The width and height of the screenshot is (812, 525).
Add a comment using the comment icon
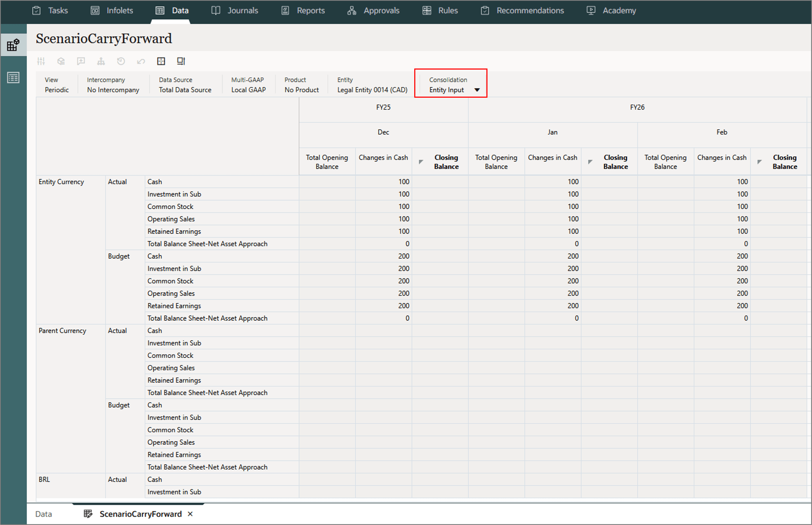click(81, 61)
